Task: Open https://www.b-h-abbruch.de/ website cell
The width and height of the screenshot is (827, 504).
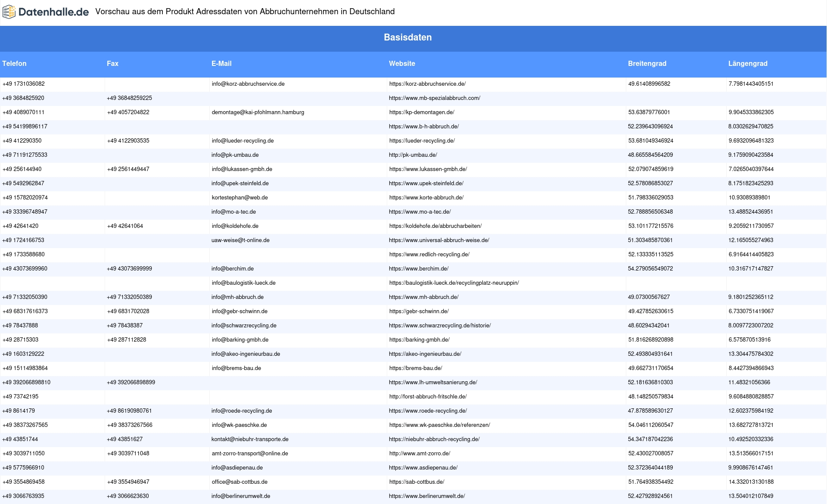Action: pyautogui.click(x=424, y=127)
